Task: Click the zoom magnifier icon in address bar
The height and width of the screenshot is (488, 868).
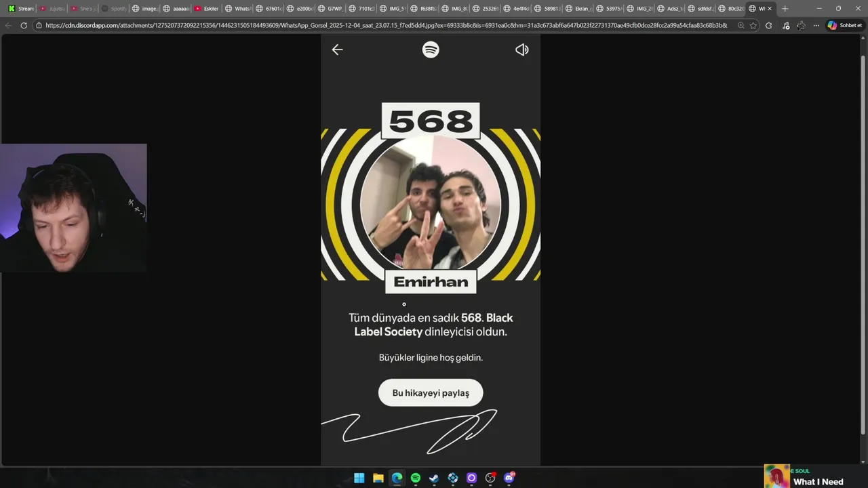Action: 741,25
